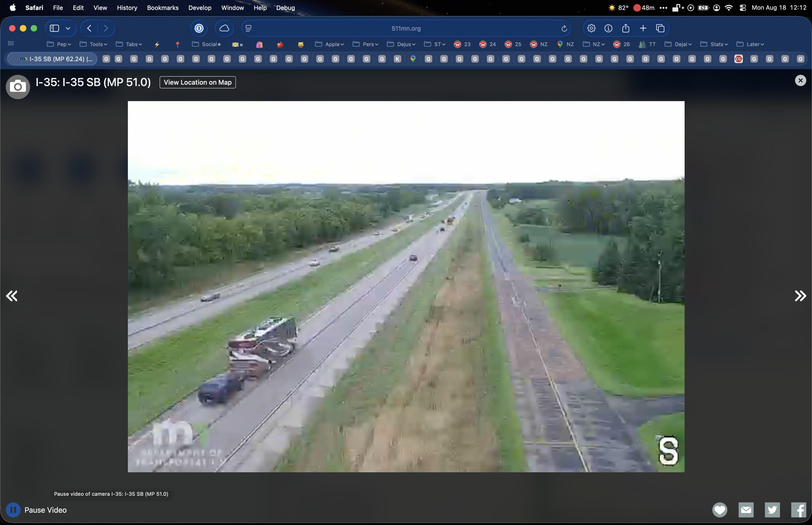The width and height of the screenshot is (812, 525).
Task: Open 1Password extension icon
Action: pos(199,28)
